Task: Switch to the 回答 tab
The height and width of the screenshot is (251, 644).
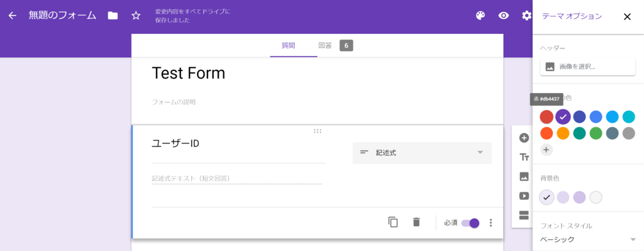Action: point(325,45)
